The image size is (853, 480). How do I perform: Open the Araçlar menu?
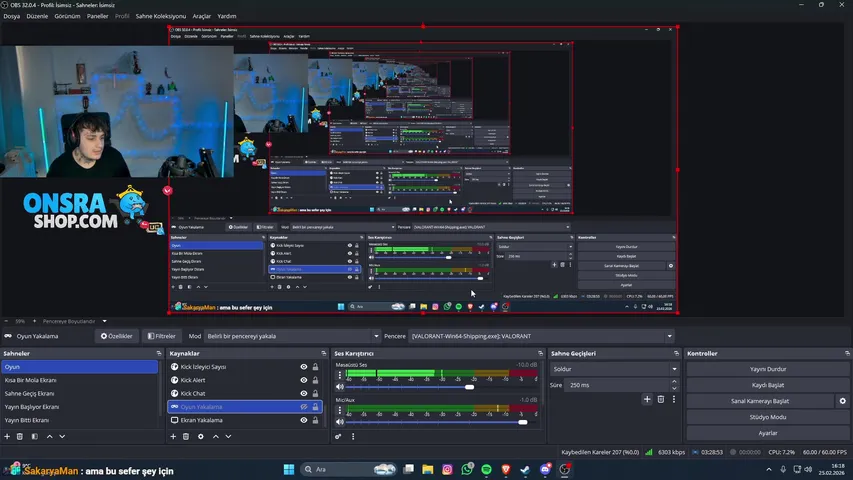201,16
